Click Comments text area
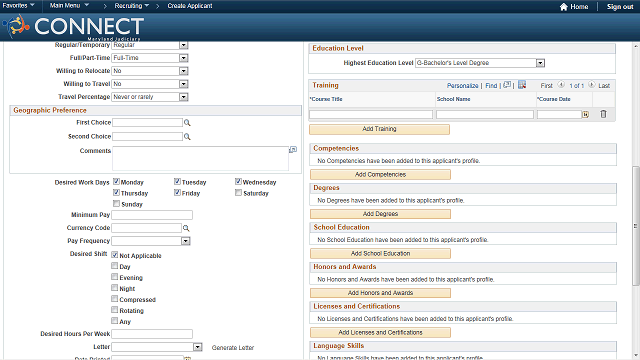Image resolution: width=640 pixels, height=360 pixels. (200, 158)
